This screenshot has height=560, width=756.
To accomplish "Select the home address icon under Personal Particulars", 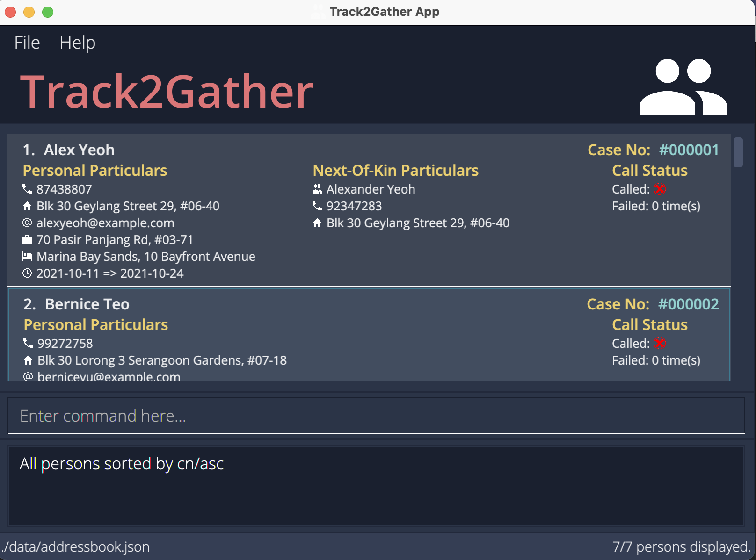I will (27, 206).
